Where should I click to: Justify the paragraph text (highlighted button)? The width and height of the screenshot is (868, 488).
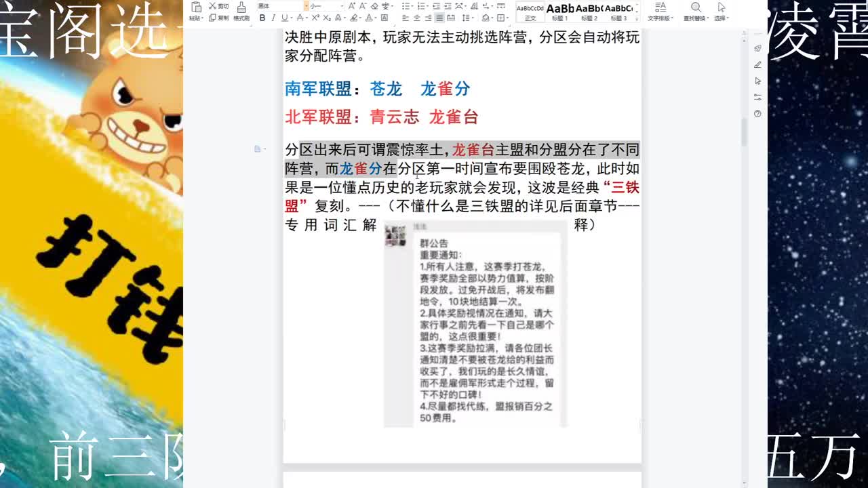point(439,18)
